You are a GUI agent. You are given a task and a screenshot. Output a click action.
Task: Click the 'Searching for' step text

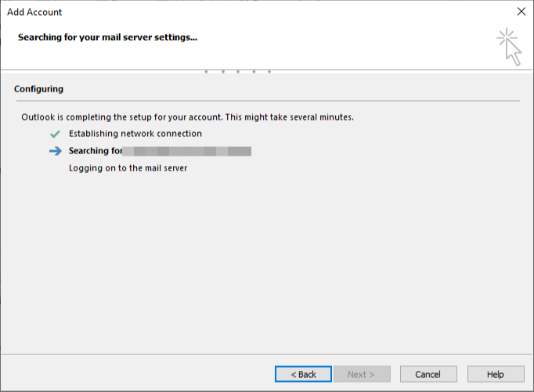[x=96, y=151]
